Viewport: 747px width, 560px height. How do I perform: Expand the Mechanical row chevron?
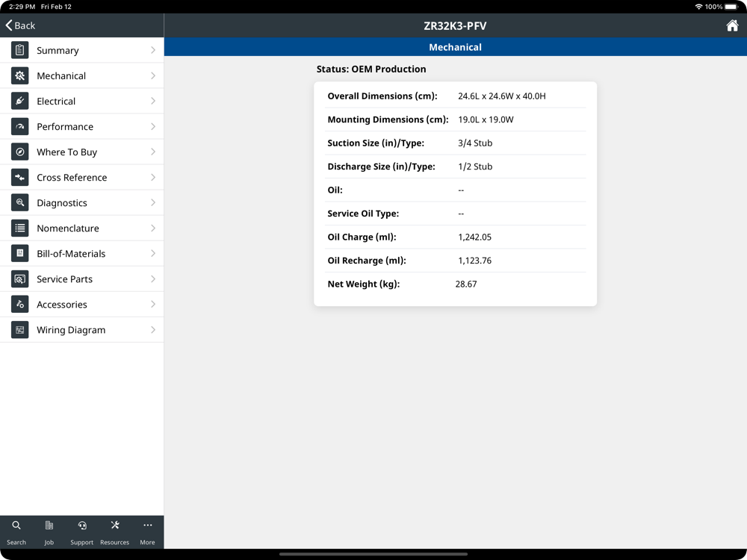click(153, 75)
